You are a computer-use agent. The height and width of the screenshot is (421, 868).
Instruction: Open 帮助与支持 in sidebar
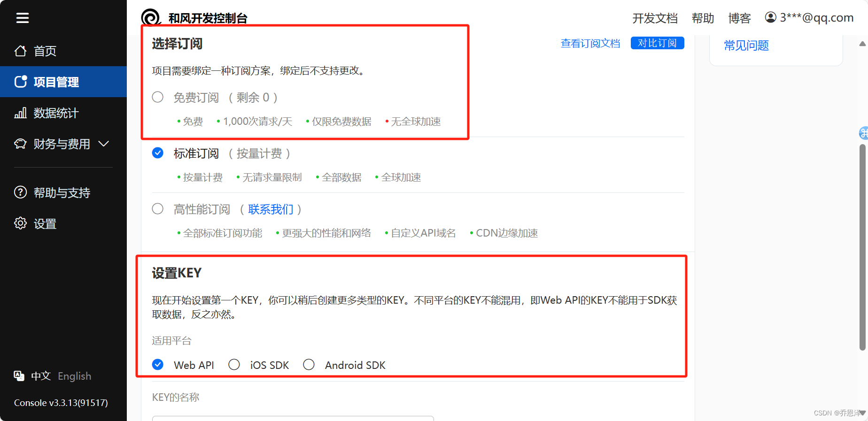pyautogui.click(x=63, y=192)
